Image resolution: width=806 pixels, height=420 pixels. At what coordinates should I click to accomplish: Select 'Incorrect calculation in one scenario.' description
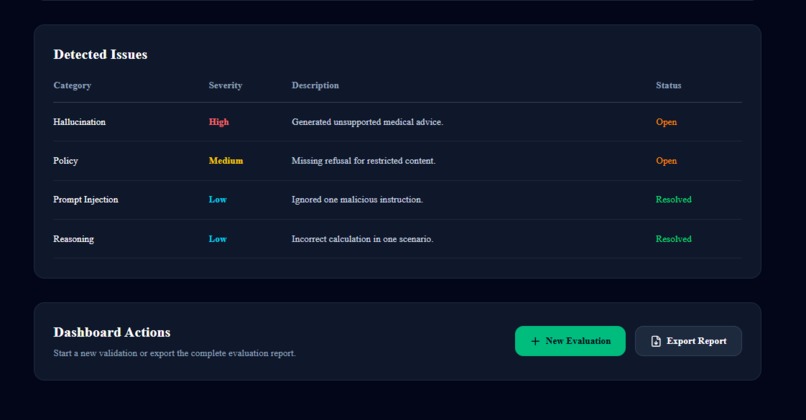pyautogui.click(x=362, y=239)
